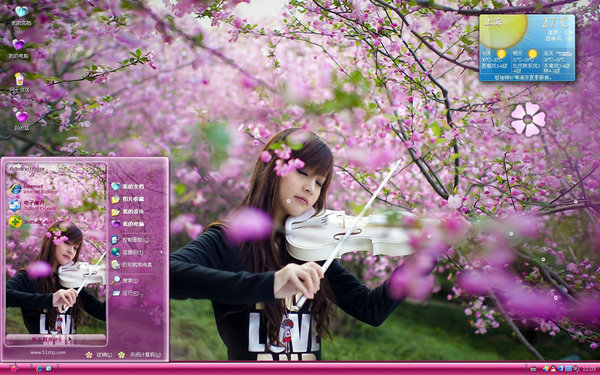Click the Log Off button in Start menu
Screen dimensions: 600x375
tap(99, 355)
